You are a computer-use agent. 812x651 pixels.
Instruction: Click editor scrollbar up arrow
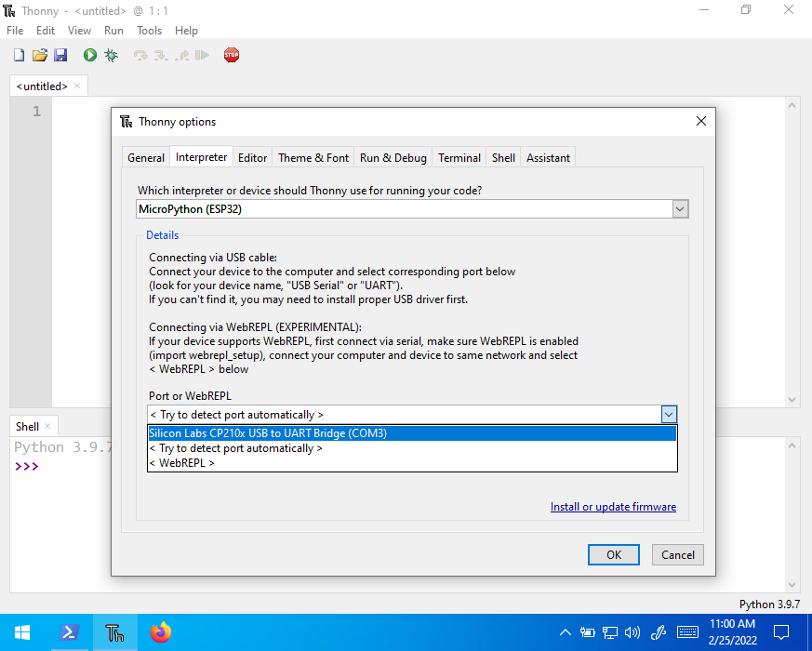792,105
